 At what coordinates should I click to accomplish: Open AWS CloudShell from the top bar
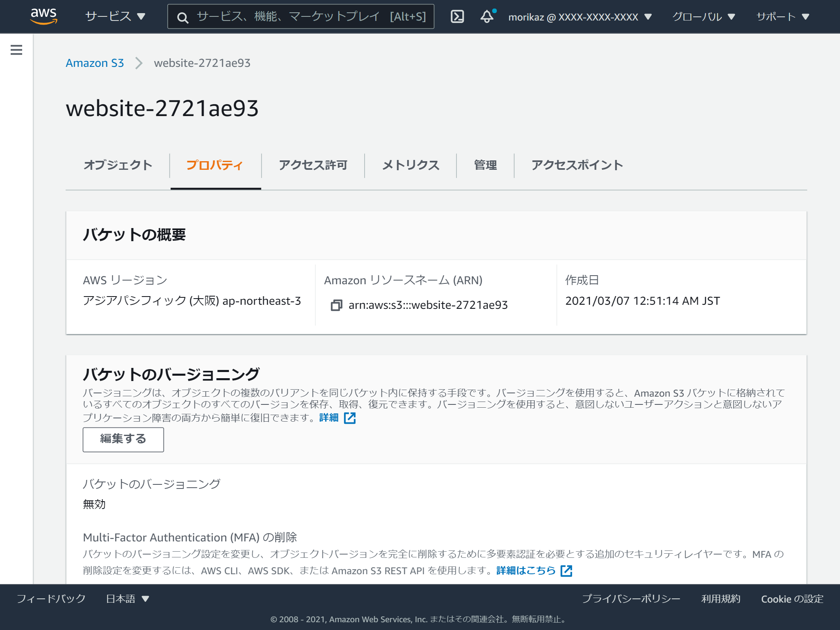point(458,16)
